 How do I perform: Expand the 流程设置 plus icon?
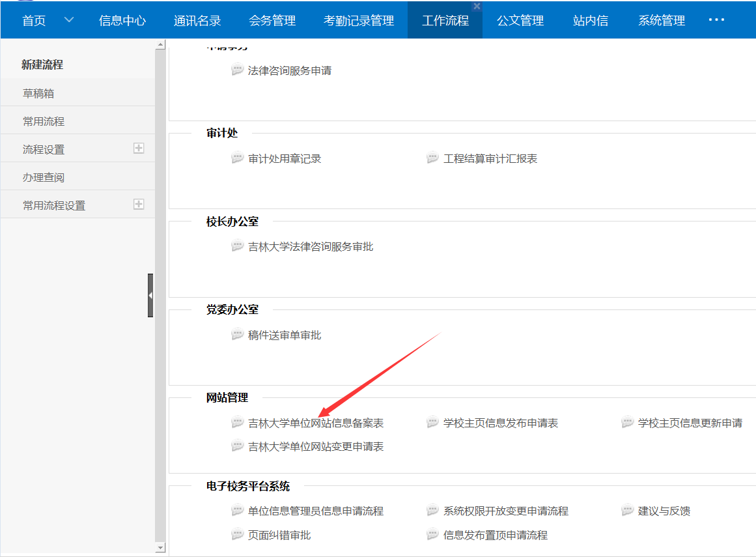pos(139,149)
